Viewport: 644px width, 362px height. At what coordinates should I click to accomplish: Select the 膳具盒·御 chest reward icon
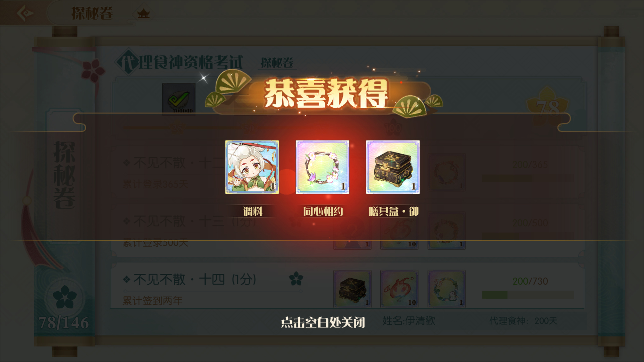(393, 167)
